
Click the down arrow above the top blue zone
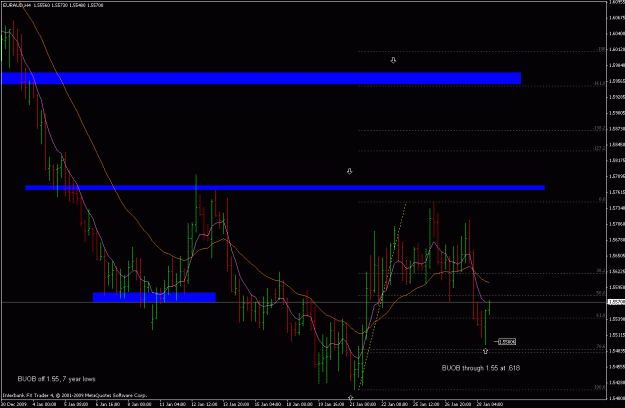point(393,60)
